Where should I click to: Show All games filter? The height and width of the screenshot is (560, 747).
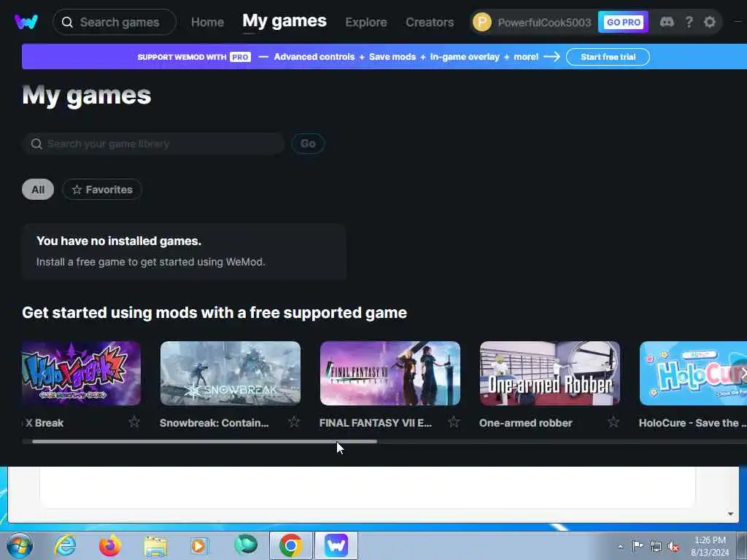click(38, 190)
